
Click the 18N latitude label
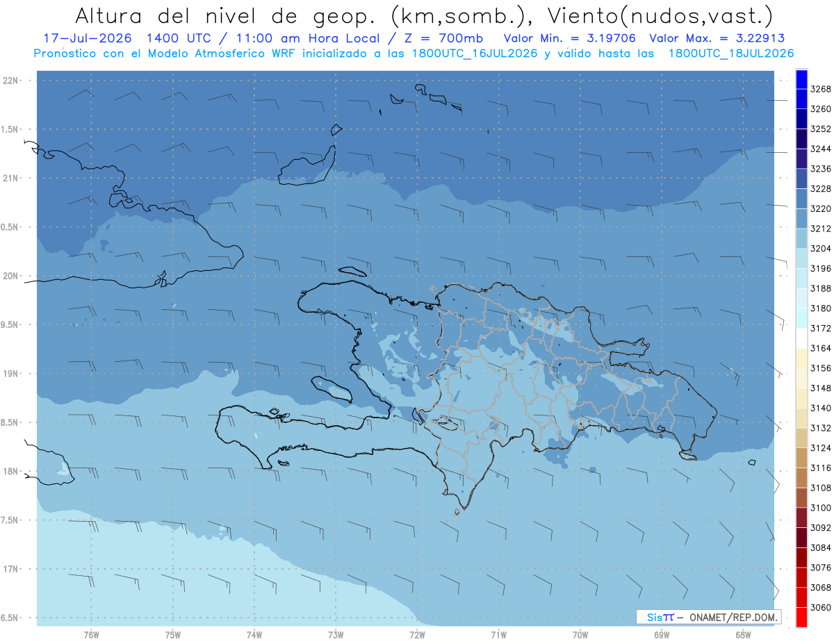point(12,471)
